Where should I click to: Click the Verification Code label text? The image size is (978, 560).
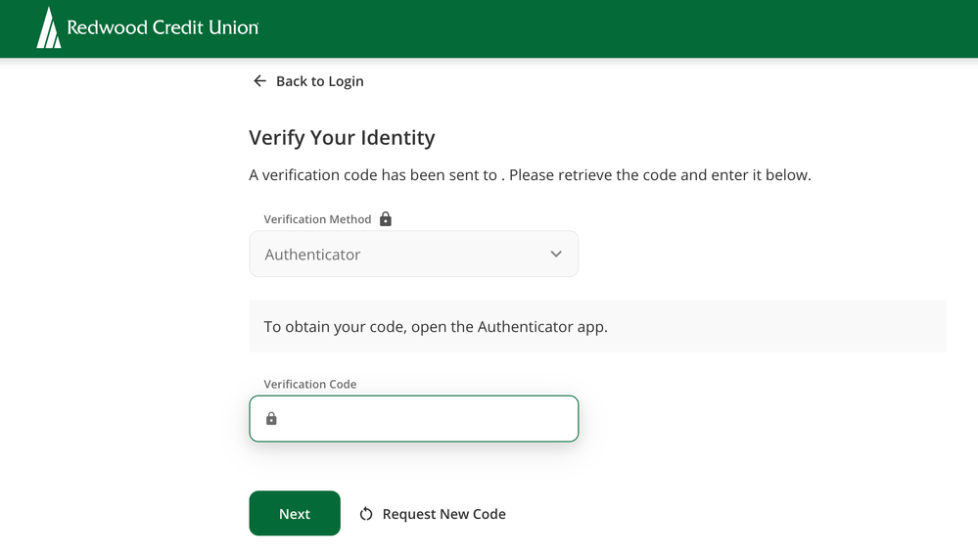coord(309,385)
